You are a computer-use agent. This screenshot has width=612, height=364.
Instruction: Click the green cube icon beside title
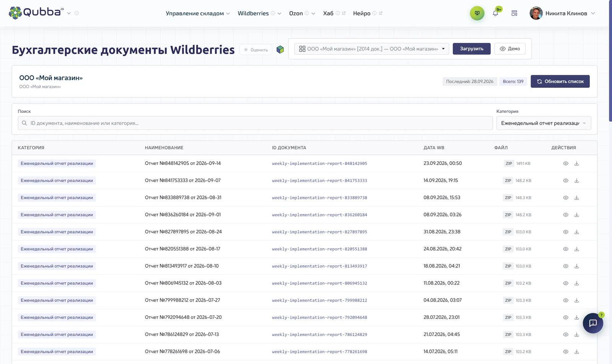point(280,50)
